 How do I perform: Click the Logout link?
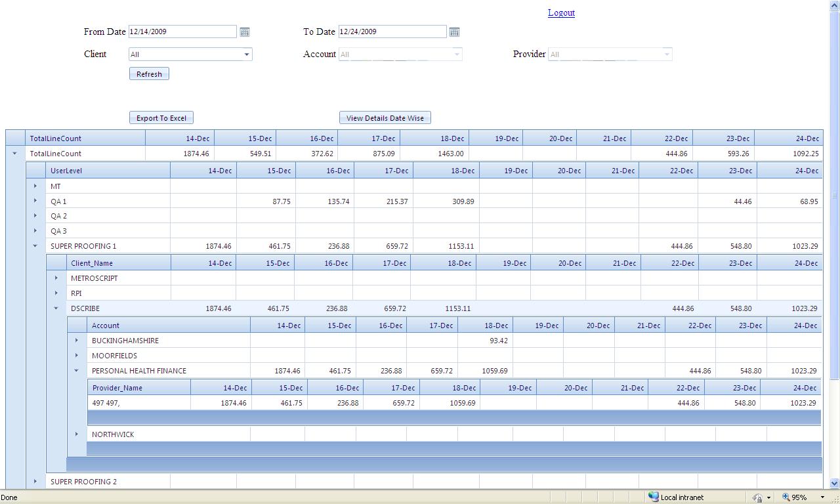tap(561, 12)
